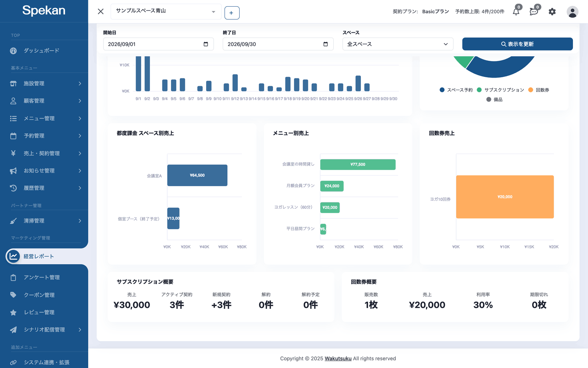Click the 終了日 date input field

[x=278, y=44]
